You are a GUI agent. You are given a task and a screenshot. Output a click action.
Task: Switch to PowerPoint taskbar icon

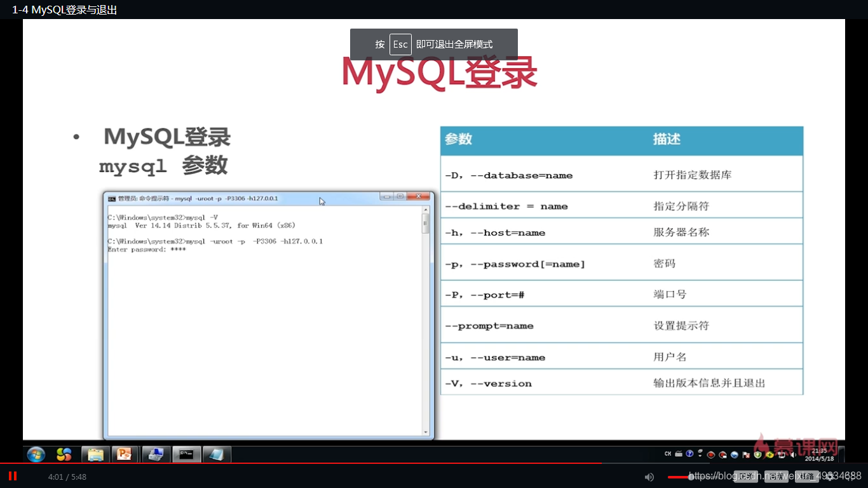pyautogui.click(x=125, y=454)
